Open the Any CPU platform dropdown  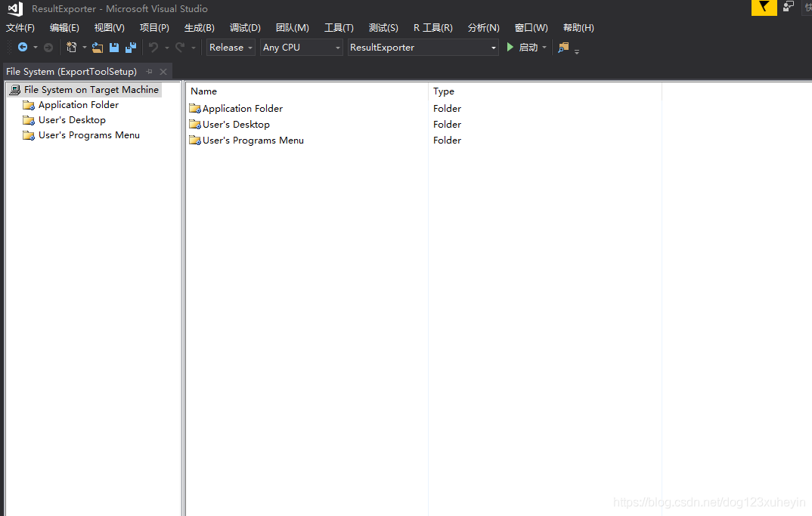[299, 47]
